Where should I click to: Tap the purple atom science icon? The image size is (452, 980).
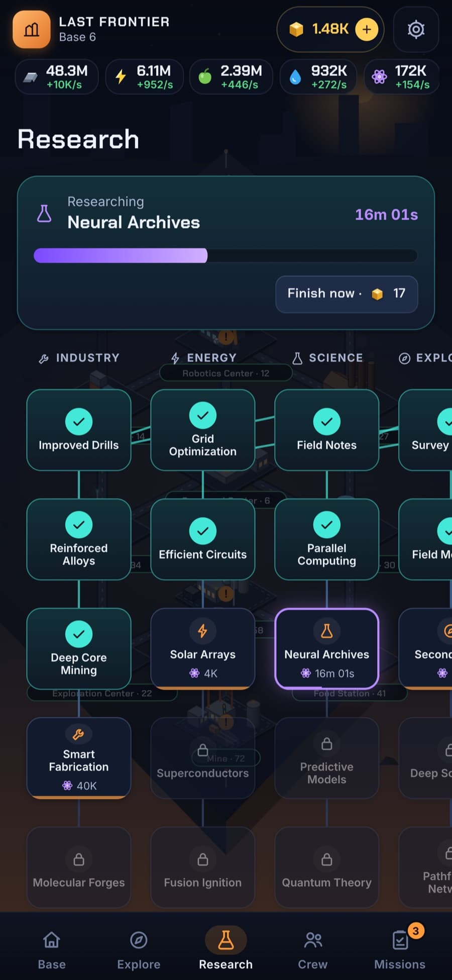click(x=379, y=77)
